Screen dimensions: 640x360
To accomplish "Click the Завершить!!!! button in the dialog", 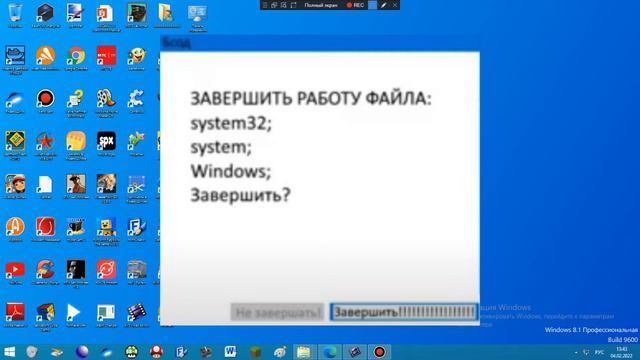I will 404,312.
